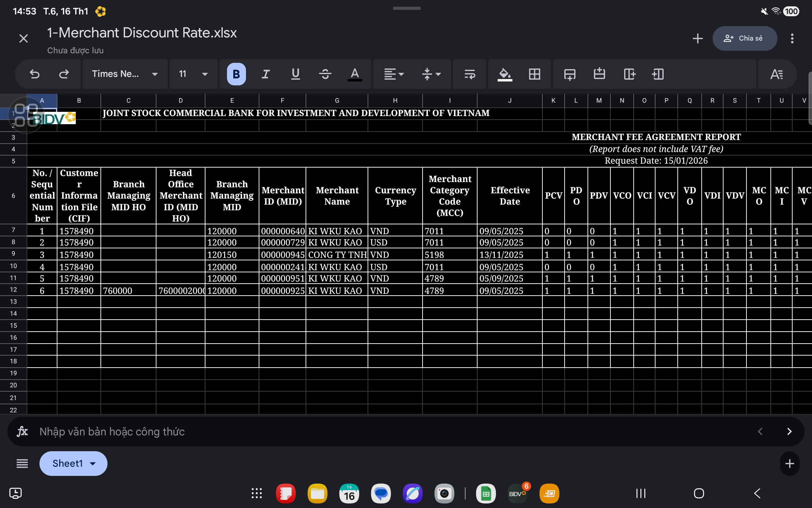This screenshot has width=812, height=508.
Task: Toggle bold formatting off
Action: [236, 74]
